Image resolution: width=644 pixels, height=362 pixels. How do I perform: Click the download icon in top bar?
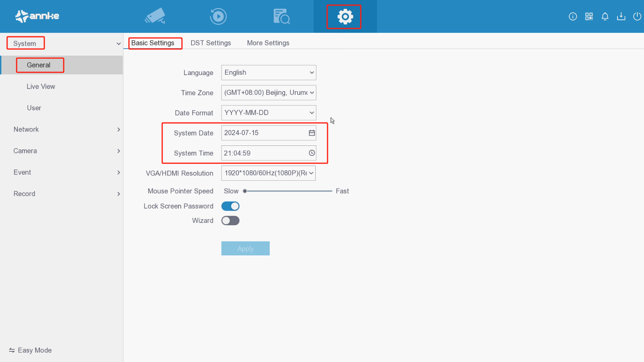point(621,16)
